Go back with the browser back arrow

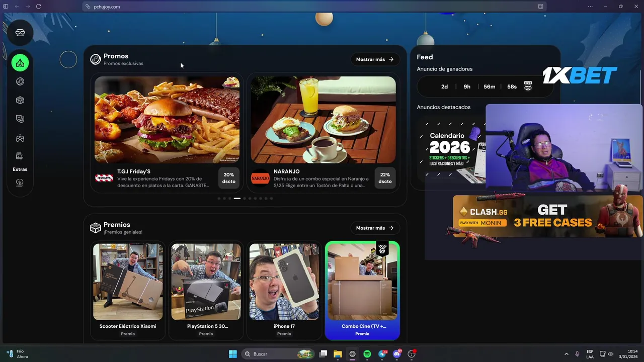point(17,7)
